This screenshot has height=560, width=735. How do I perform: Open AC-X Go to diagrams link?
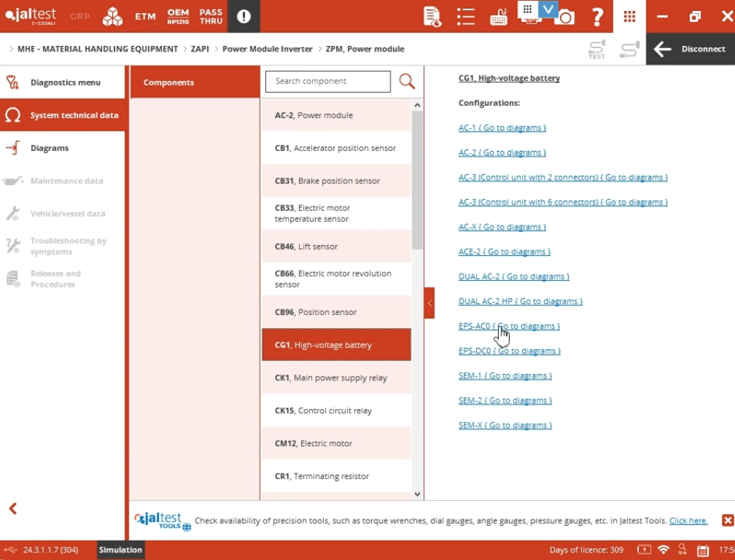(x=502, y=227)
